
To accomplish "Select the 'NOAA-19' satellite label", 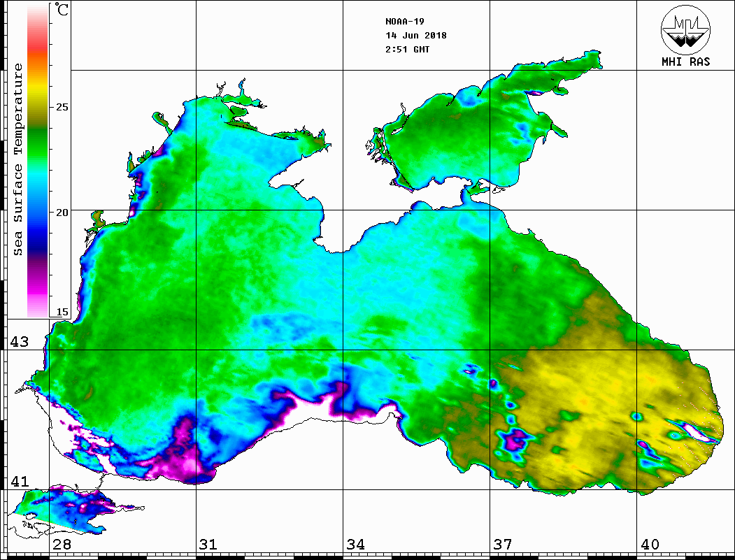I will (405, 22).
